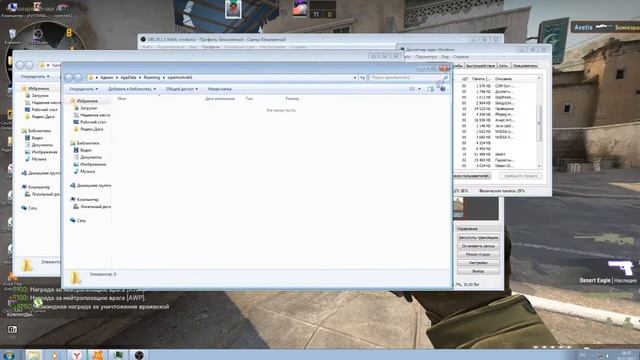Screen dimensions: 640x360
Task: Click the Новая папка button
Action: (x=220, y=89)
